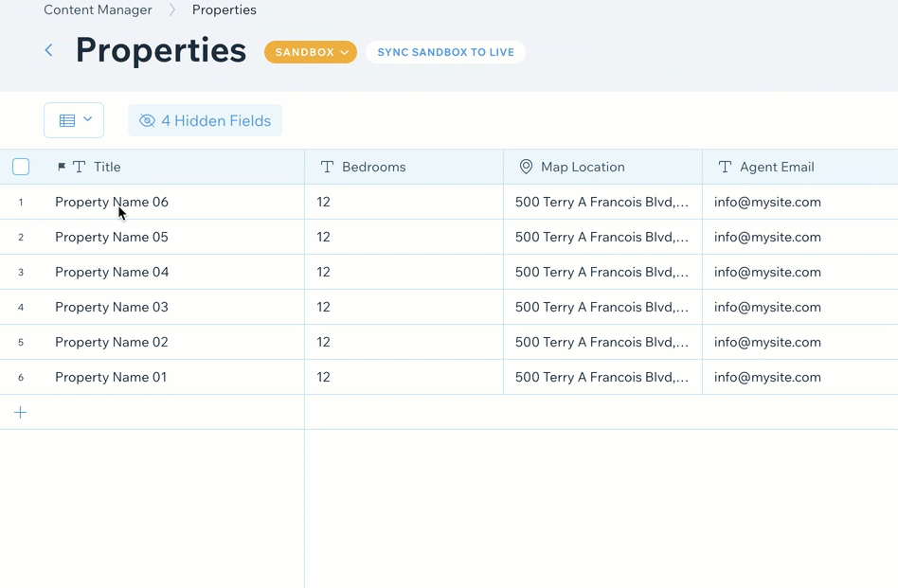Select row number 3

[21, 272]
